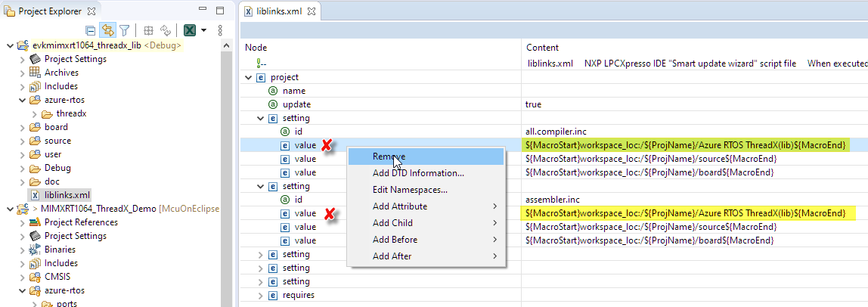Choose Remove from the context menu

coord(389,157)
